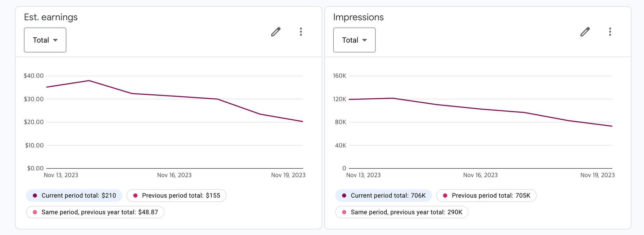Click the dark dot beside Current period total $210
The image size is (644, 235).
(x=35, y=195)
